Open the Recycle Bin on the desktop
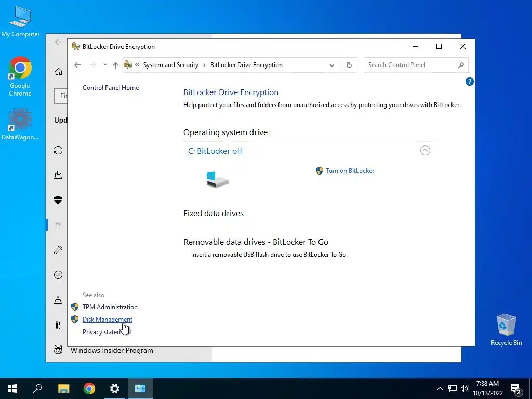 (506, 330)
